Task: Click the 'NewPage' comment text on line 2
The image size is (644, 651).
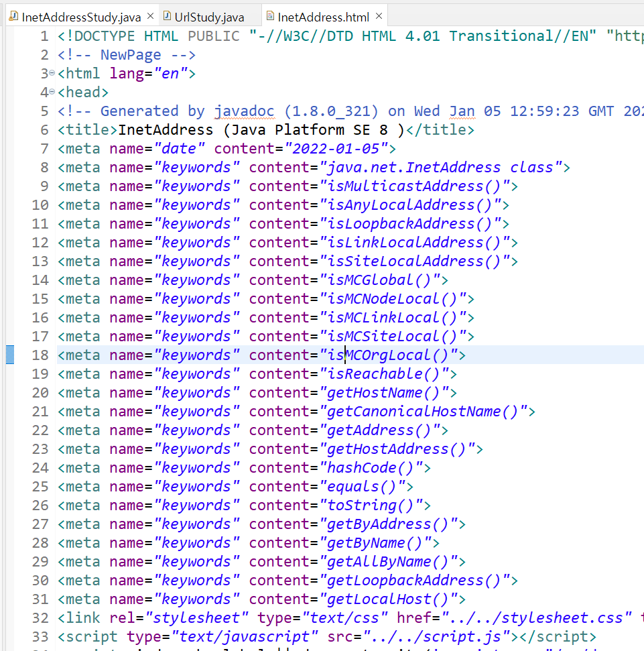Action: [x=131, y=55]
